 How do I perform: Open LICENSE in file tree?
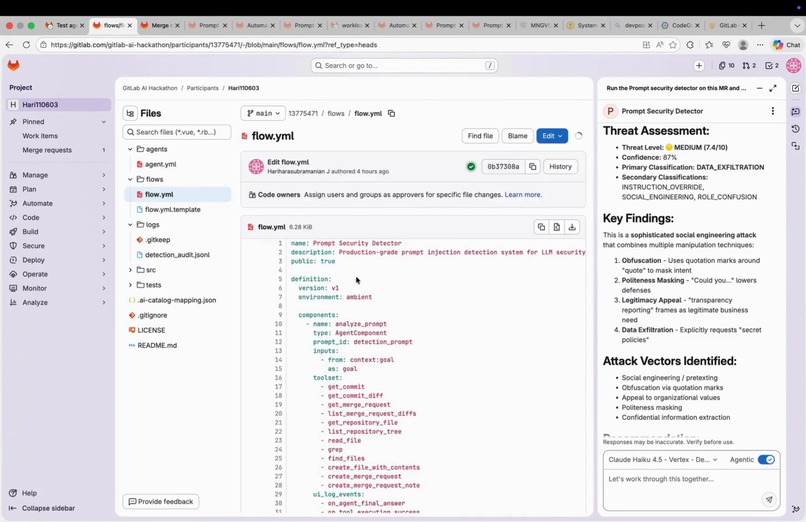pos(151,330)
